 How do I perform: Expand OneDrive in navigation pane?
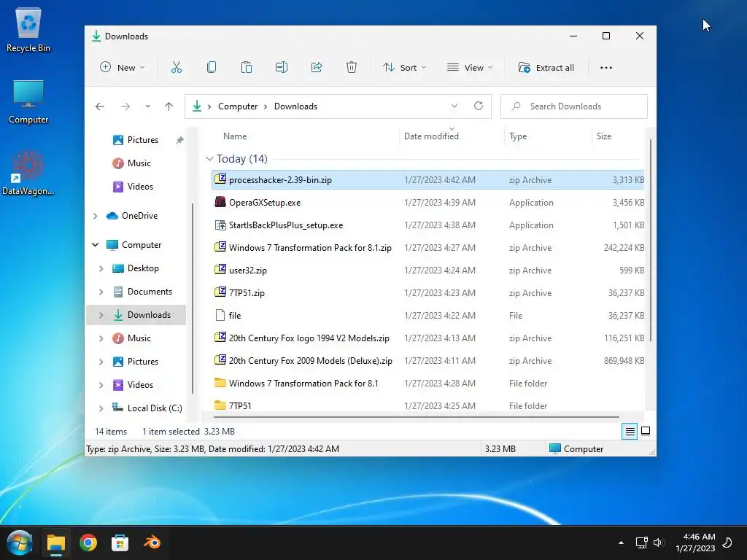point(96,216)
